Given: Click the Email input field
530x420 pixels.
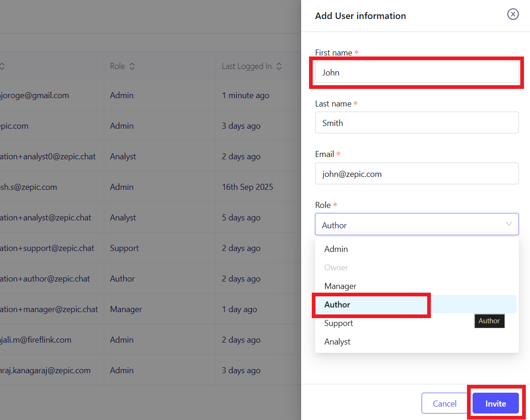Looking at the screenshot, I should coord(416,174).
